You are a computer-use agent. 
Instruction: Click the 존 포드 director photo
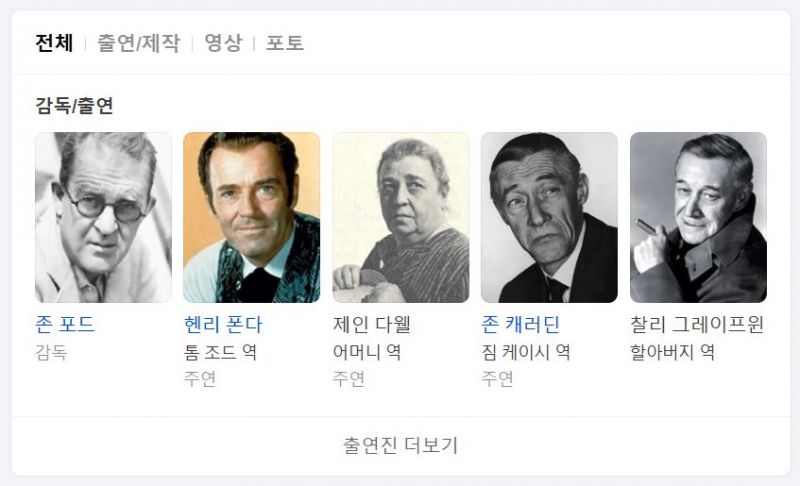pos(103,217)
